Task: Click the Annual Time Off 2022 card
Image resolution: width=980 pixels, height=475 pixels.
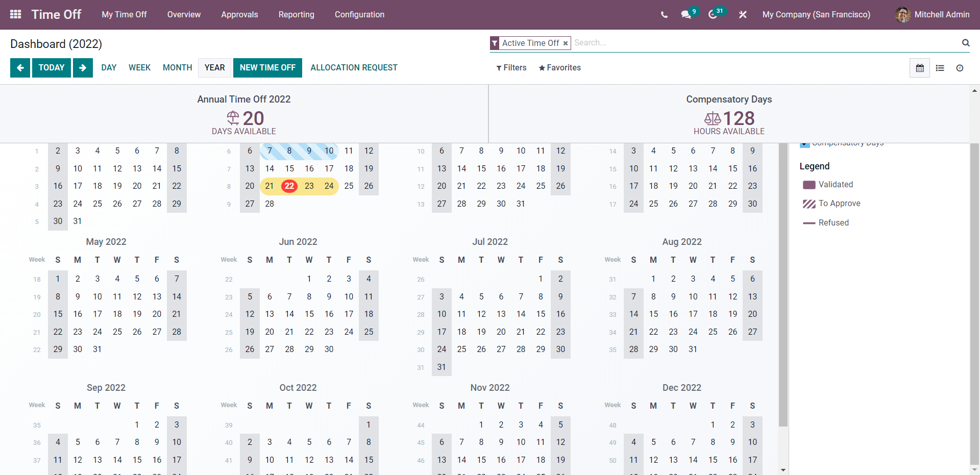Action: click(x=244, y=114)
